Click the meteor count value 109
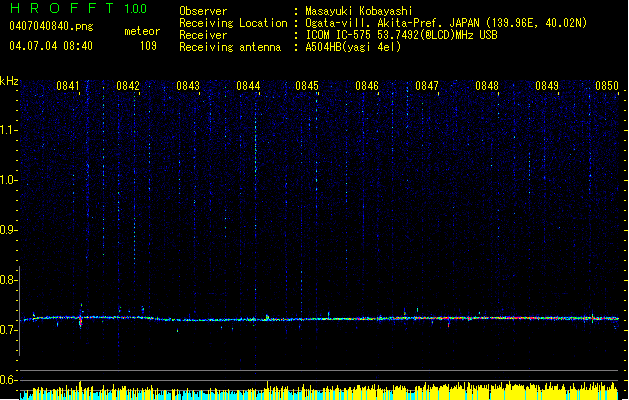629x400 pixels. [x=148, y=46]
